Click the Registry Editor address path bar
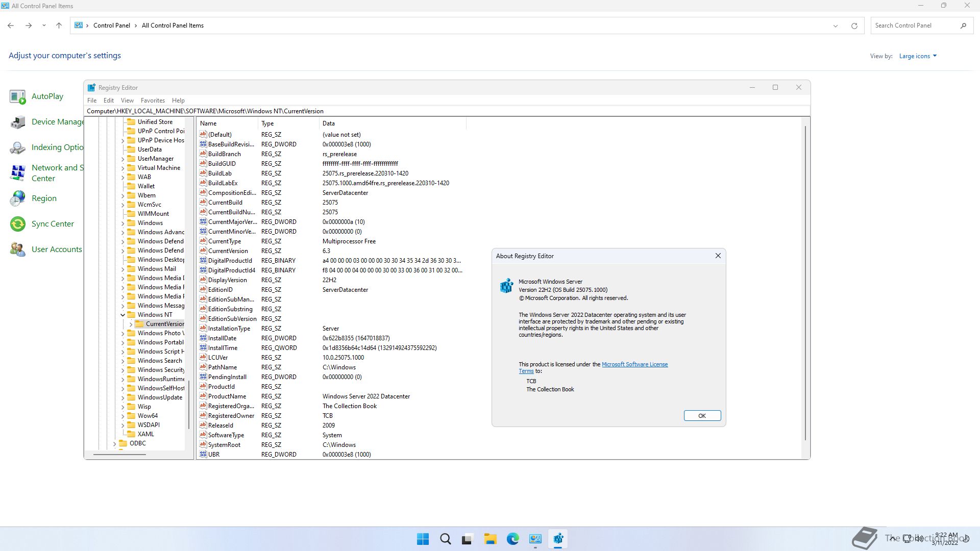 447,111
